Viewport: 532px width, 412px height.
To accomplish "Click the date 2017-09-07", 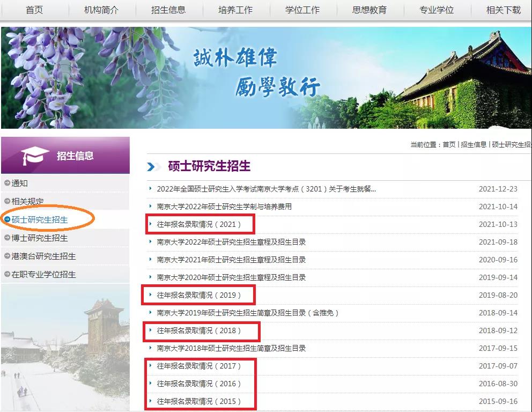I will tap(498, 366).
